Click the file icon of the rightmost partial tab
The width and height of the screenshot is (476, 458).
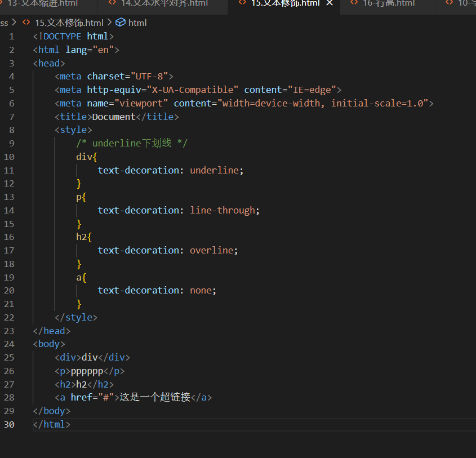[449, 3]
